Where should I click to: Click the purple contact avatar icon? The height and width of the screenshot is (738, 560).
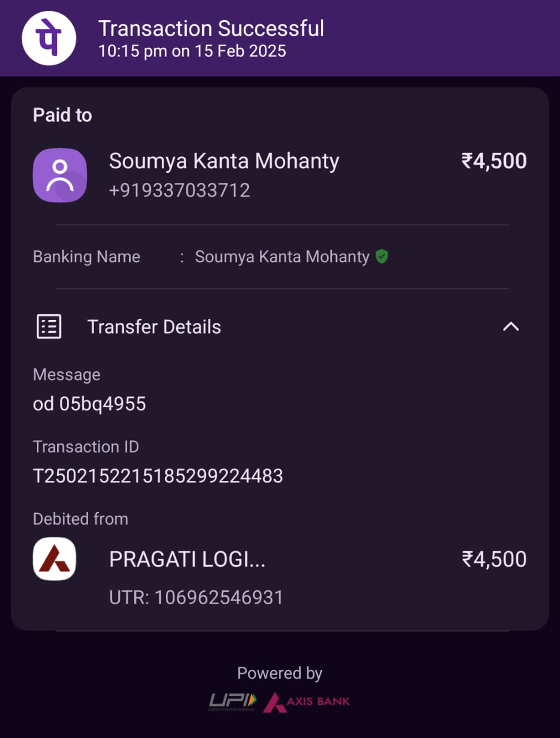click(60, 175)
